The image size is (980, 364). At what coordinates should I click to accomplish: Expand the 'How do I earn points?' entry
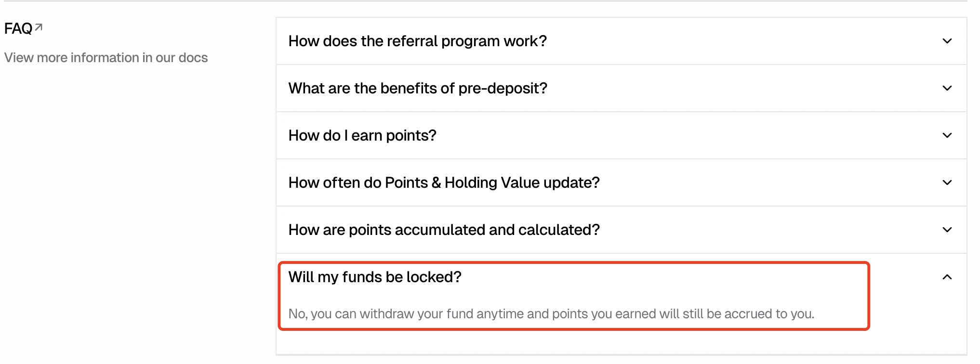362,135
